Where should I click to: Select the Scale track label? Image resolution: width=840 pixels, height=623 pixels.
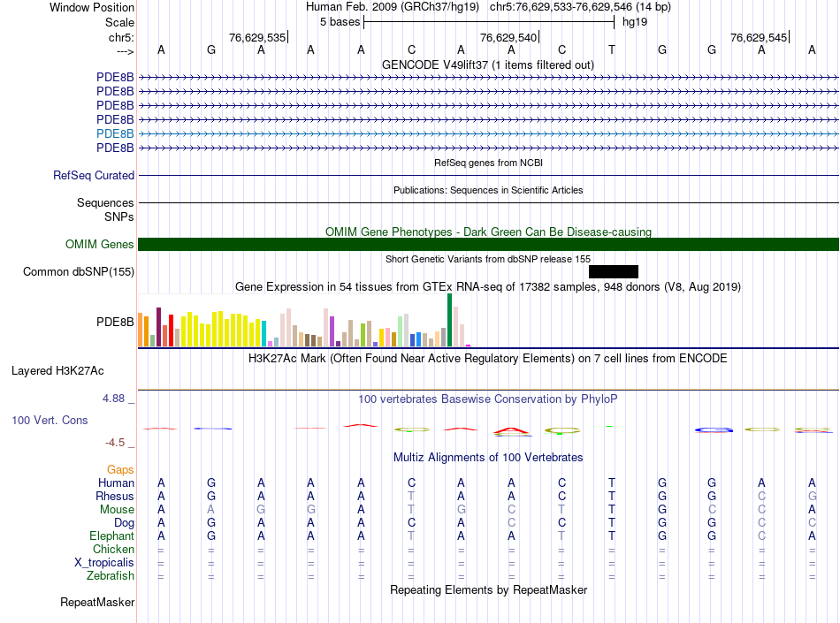coord(119,22)
